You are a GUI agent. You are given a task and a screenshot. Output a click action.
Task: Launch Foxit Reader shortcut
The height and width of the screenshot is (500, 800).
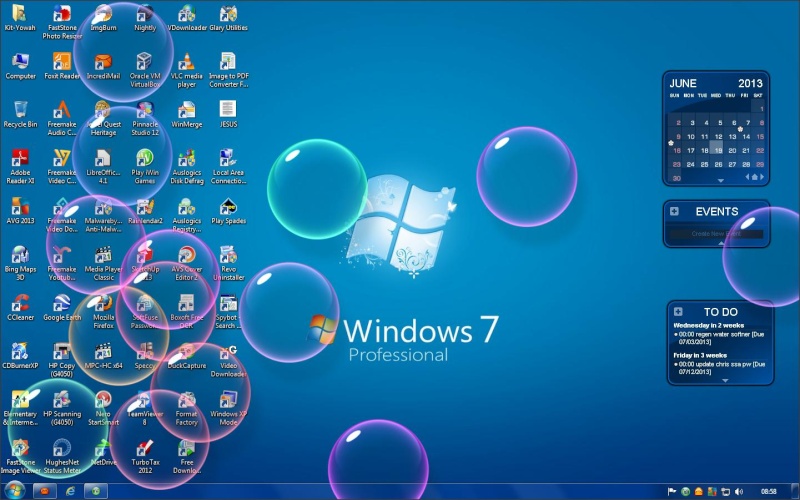pyautogui.click(x=62, y=66)
